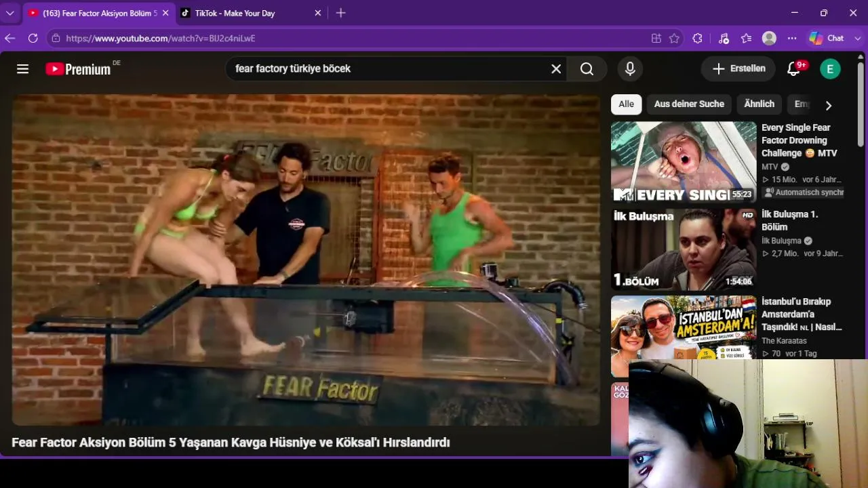The image size is (868, 488).
Task: Switch to the Fear Factor Aksiyon YouTube tab
Action: 98,13
